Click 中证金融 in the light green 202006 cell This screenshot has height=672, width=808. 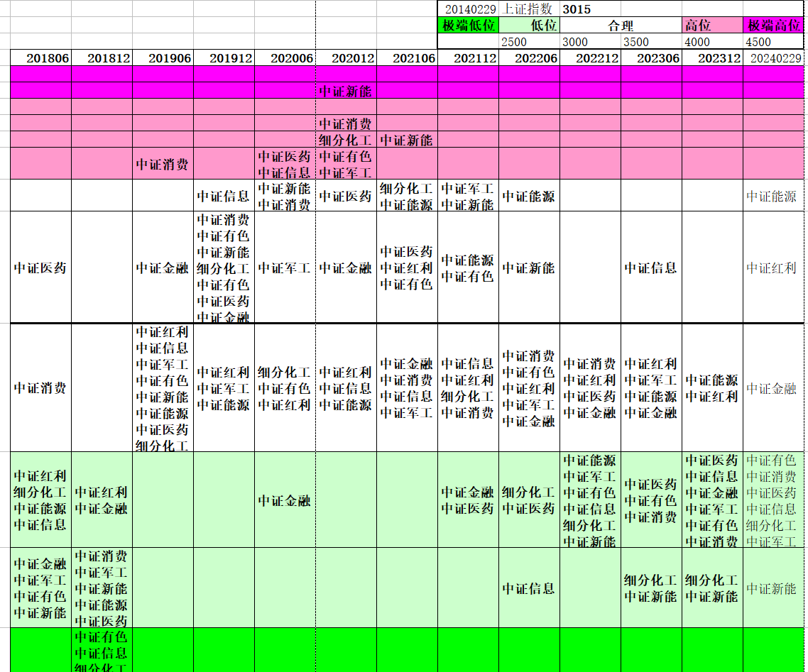click(285, 500)
